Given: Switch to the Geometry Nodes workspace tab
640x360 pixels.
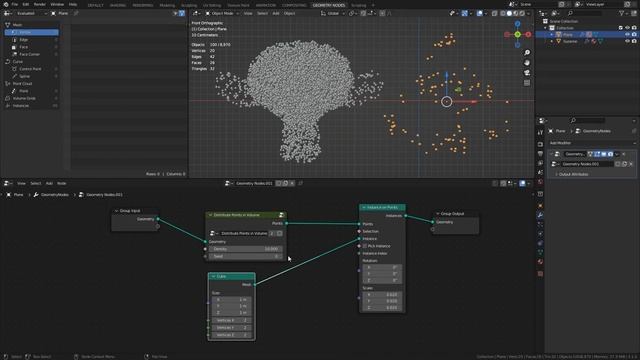Looking at the screenshot, I should (329, 5).
